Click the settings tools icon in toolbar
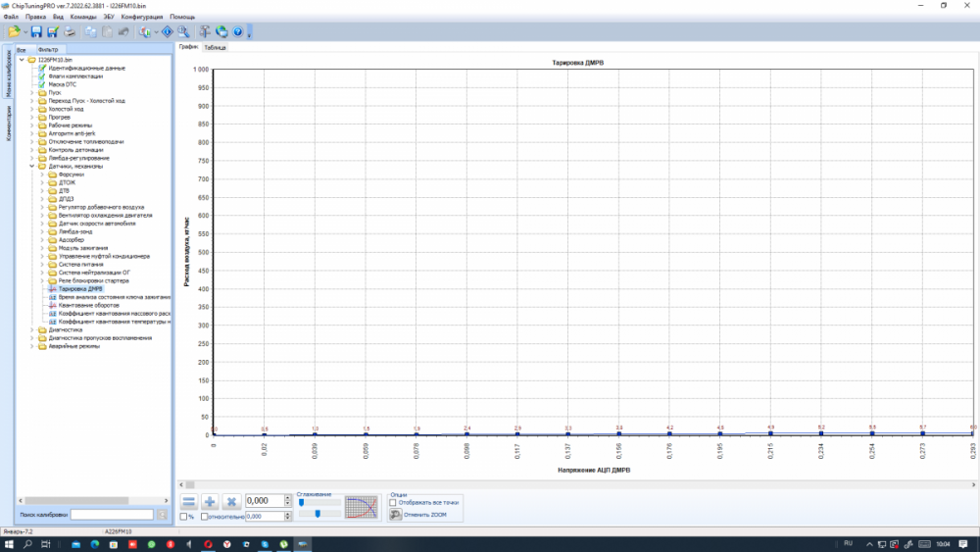This screenshot has width=980, height=552. point(205,31)
